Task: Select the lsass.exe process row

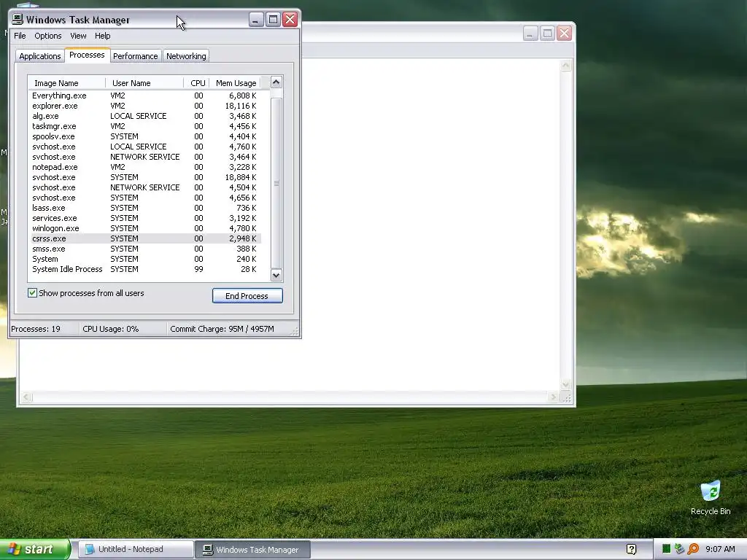Action: click(x=145, y=208)
